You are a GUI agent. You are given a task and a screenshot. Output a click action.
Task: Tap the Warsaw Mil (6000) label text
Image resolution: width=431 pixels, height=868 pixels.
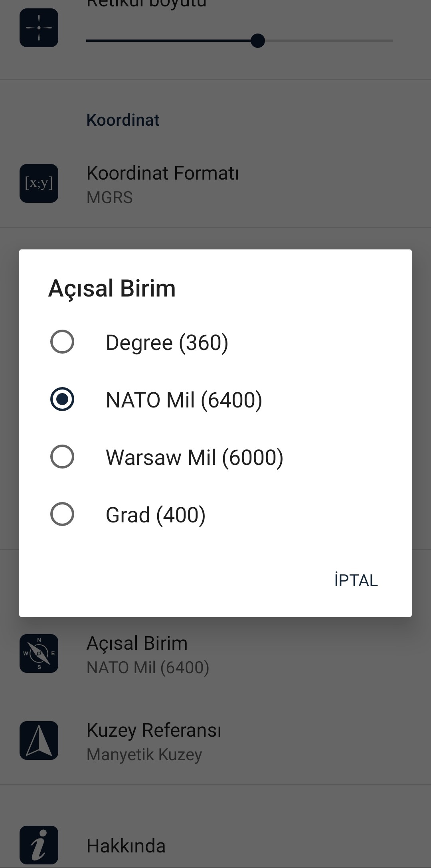(x=194, y=457)
